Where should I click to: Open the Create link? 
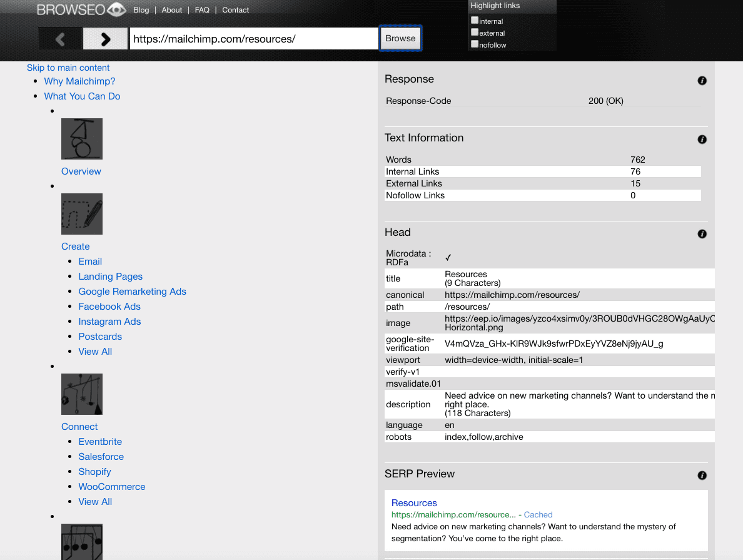click(75, 247)
